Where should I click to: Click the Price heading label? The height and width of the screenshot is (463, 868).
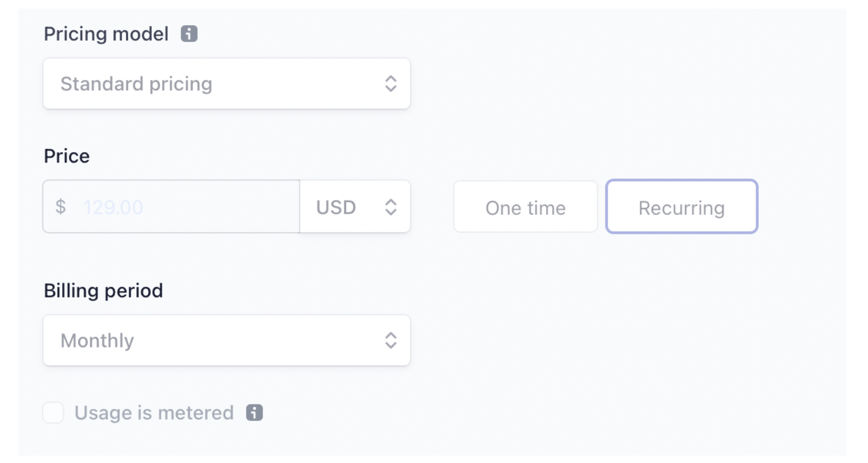click(x=67, y=156)
